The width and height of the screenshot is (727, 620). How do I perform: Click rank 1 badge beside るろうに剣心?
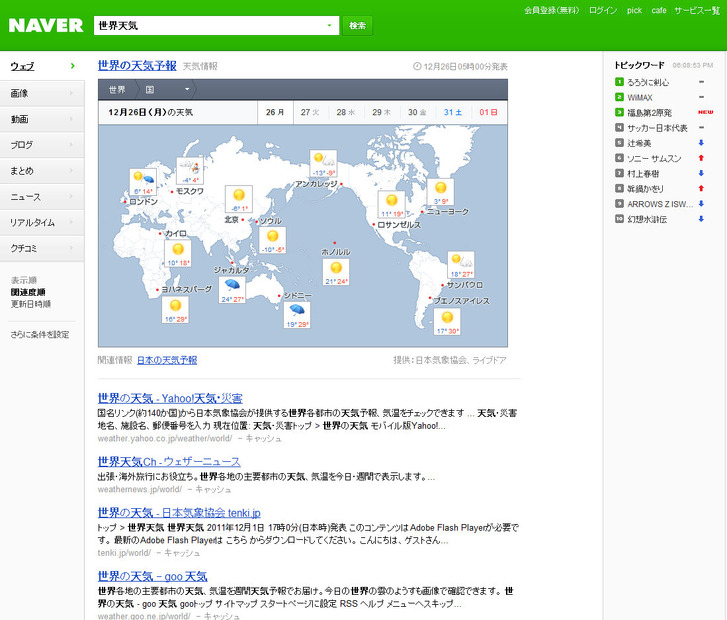(x=619, y=82)
